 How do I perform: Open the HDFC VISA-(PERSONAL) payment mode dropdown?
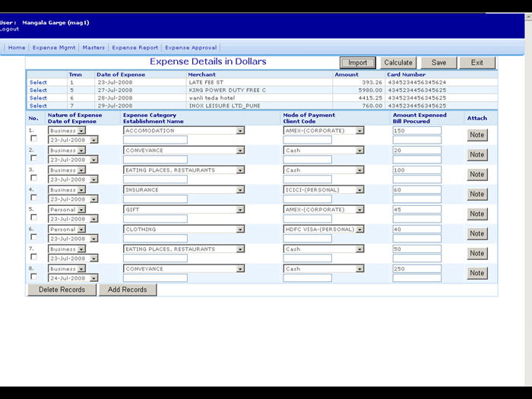324,230
